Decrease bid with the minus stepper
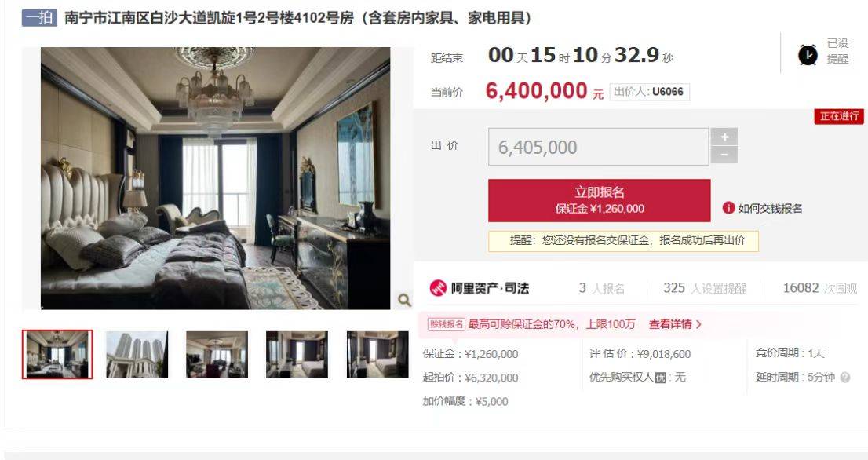Image resolution: width=868 pixels, height=460 pixels. [x=724, y=155]
